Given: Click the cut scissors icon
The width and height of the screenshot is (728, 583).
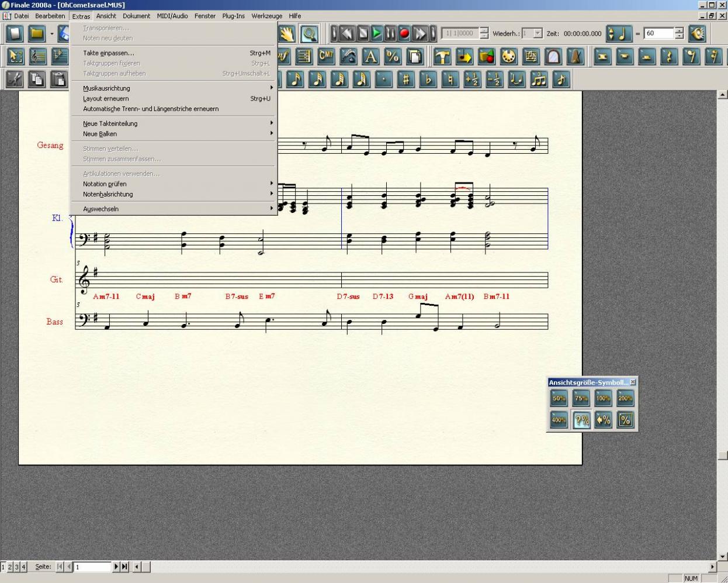Looking at the screenshot, I should (15, 79).
